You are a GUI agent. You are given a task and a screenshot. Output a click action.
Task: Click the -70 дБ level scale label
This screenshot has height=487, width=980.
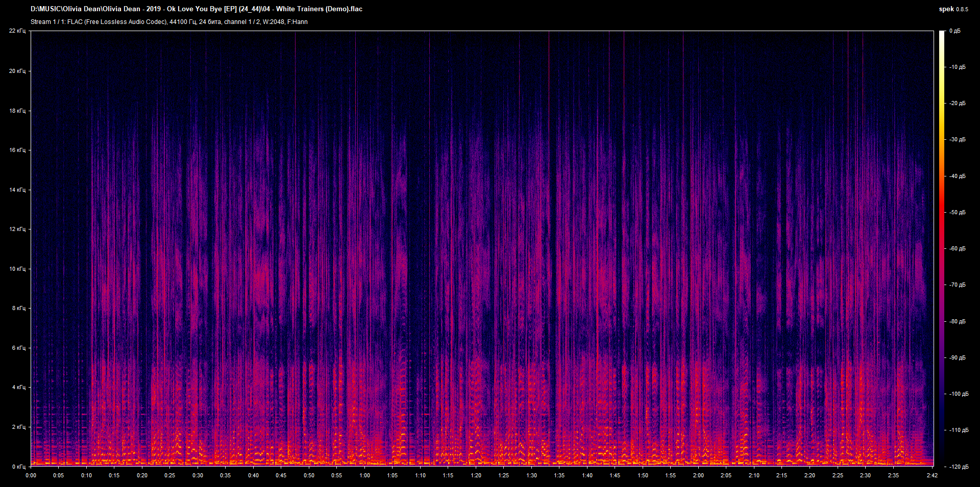pos(958,285)
